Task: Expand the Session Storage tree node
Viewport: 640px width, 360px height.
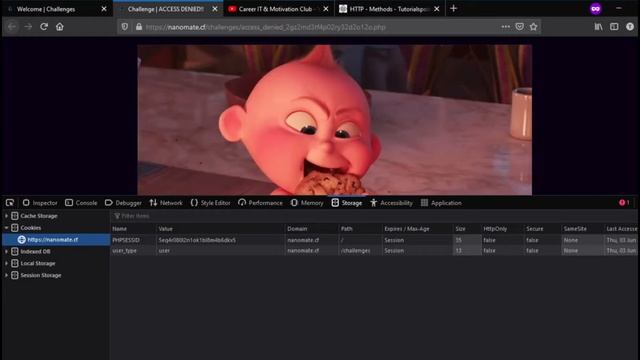Action: 6,275
